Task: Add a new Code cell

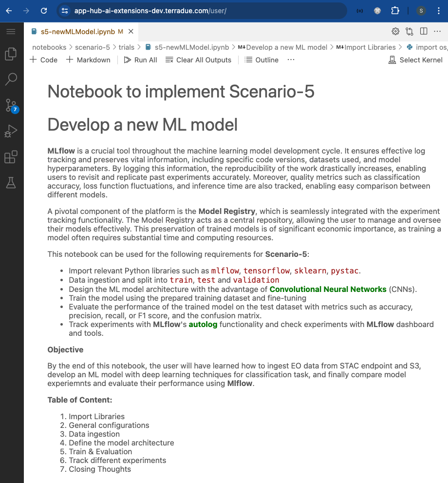Action: pyautogui.click(x=43, y=60)
